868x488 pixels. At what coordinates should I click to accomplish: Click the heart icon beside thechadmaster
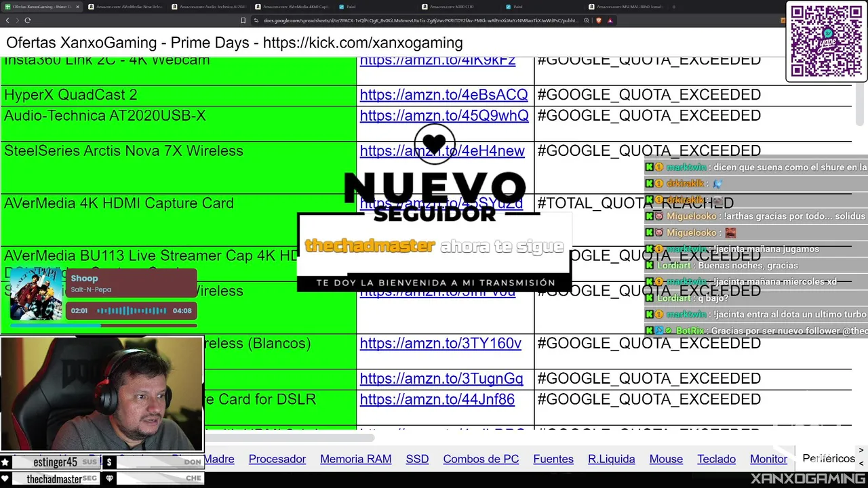click(5, 479)
